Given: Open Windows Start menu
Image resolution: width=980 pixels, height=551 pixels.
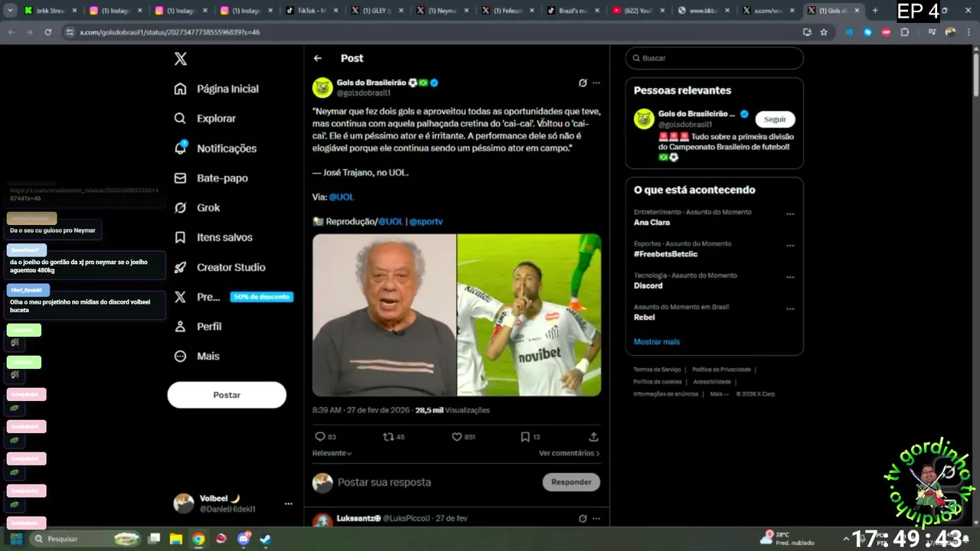Looking at the screenshot, I should 15,539.
